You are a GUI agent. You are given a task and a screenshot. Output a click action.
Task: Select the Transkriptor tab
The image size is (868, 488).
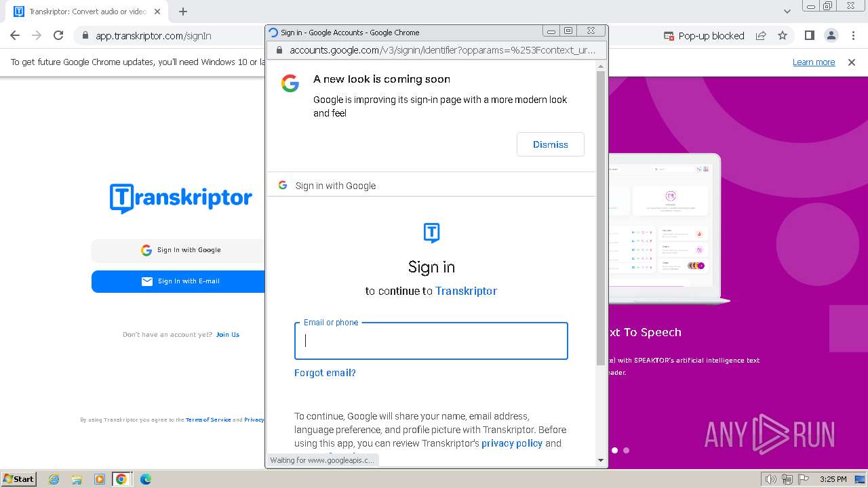pyautogui.click(x=87, y=12)
